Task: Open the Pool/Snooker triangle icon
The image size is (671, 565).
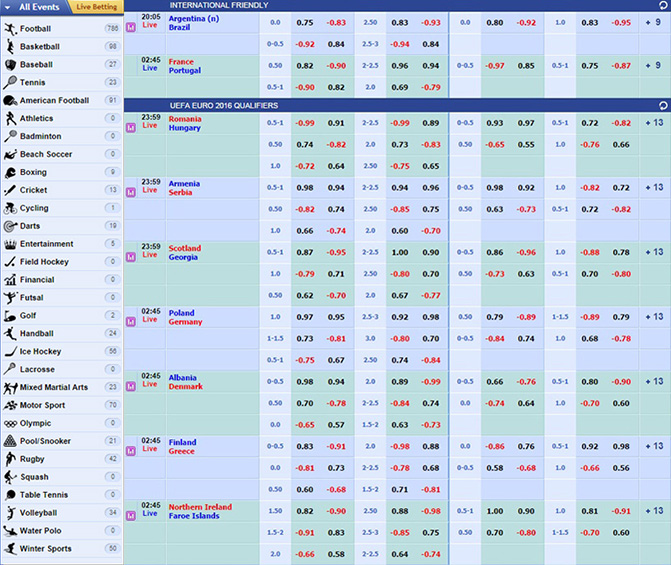Action: (10, 441)
